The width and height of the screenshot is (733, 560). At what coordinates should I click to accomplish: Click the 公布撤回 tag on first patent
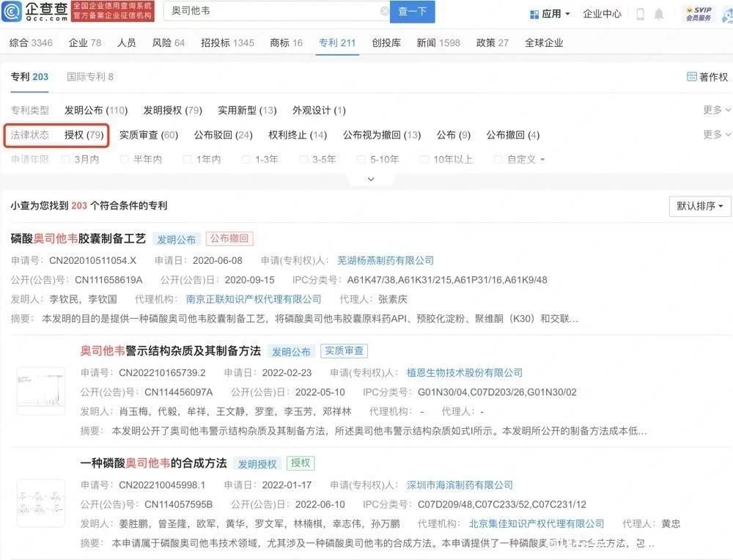point(229,238)
